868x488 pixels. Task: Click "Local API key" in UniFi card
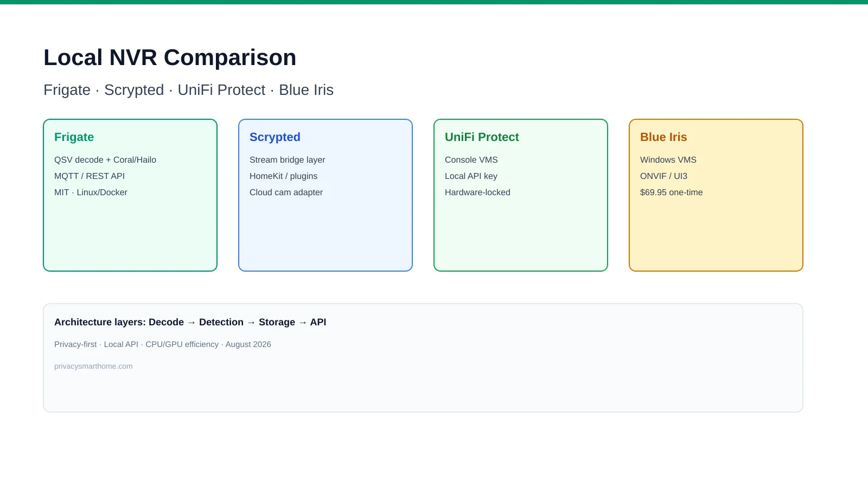(471, 176)
